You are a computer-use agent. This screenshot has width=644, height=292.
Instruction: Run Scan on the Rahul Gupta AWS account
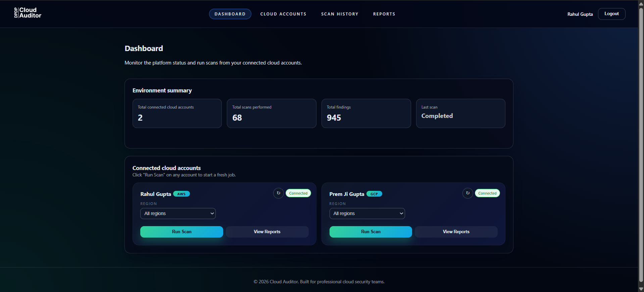point(182,232)
